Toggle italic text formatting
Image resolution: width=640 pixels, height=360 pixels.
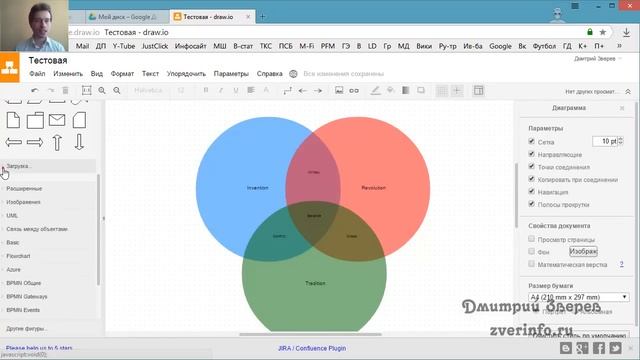(221, 90)
